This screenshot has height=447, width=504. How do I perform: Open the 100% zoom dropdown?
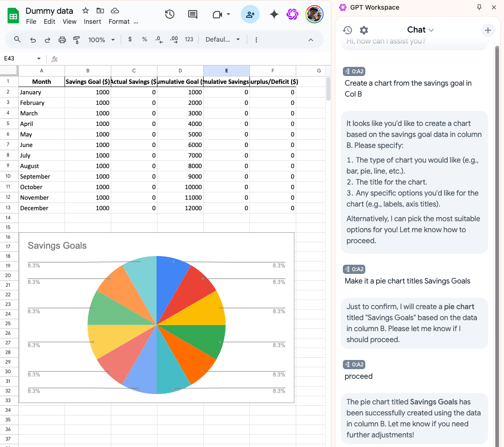click(101, 40)
